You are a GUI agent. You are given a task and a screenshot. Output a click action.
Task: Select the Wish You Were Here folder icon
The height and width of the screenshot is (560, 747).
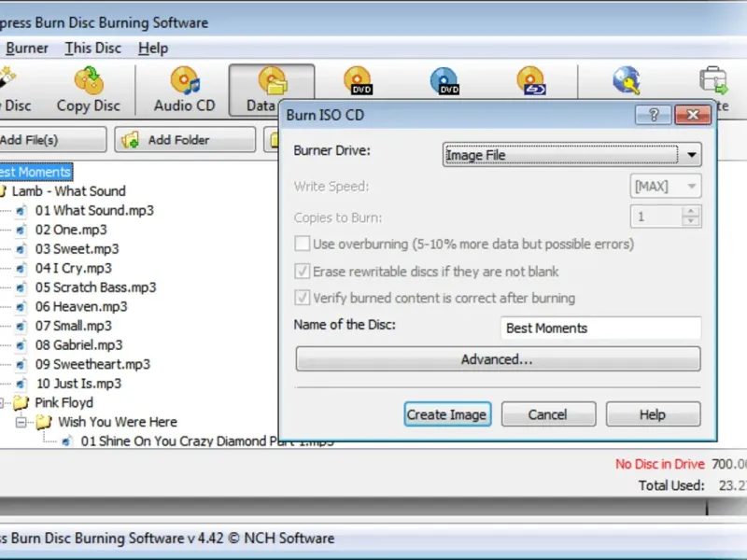coord(44,422)
